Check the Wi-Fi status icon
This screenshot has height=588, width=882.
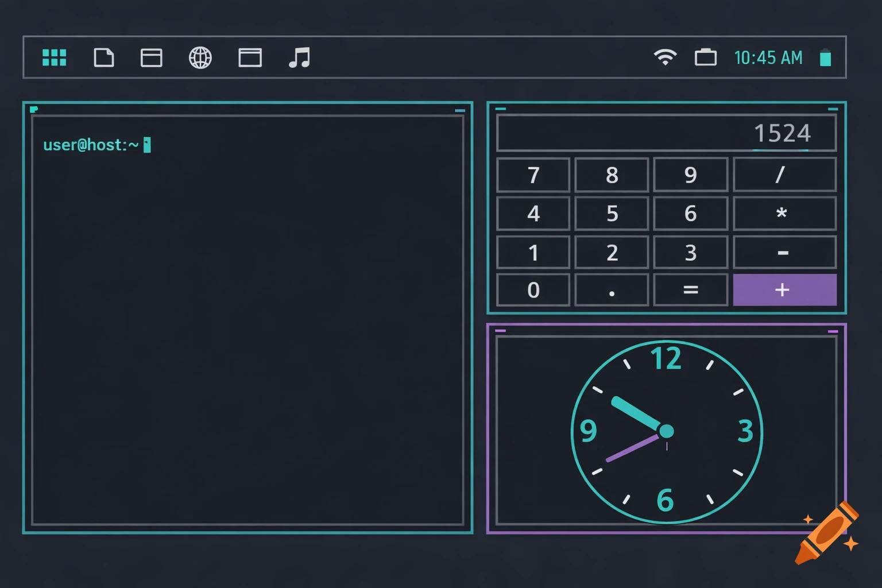pos(665,57)
